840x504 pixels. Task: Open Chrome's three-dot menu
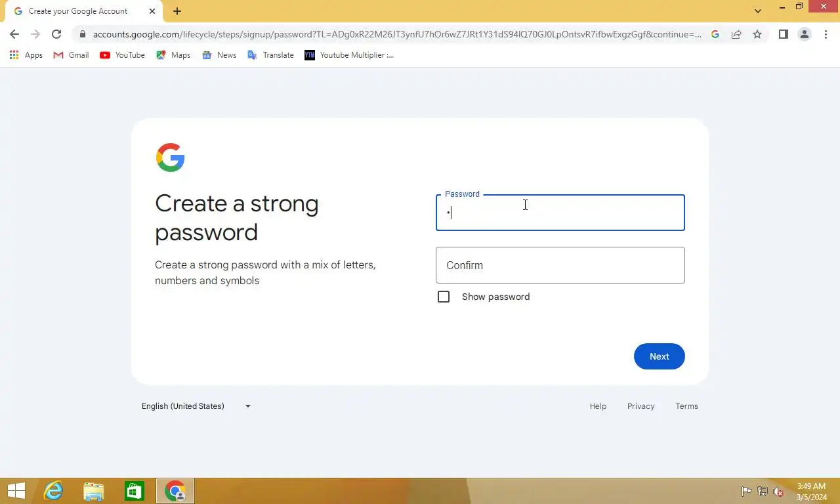pyautogui.click(x=826, y=34)
